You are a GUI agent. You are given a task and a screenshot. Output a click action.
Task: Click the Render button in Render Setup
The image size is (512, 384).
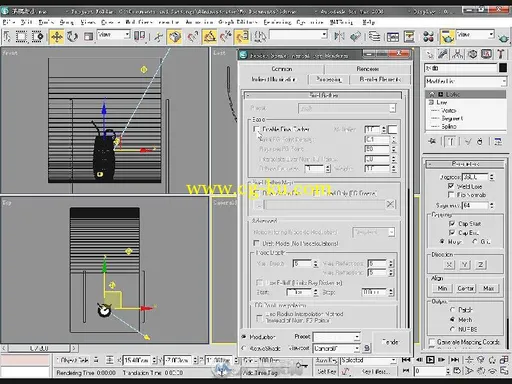(390, 342)
